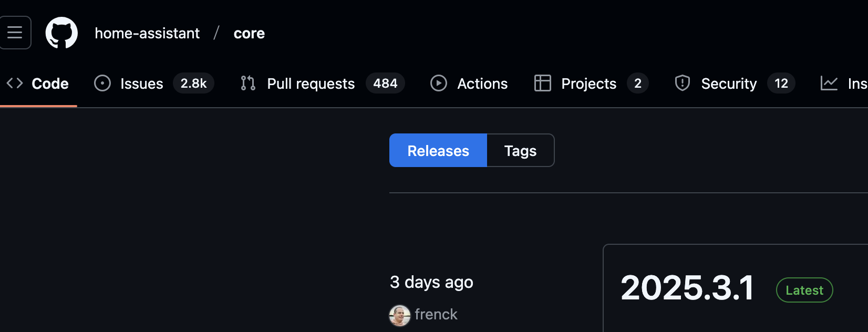Open the 2025.3.1 release title
Screen dimensions: 868x332
pyautogui.click(x=687, y=288)
